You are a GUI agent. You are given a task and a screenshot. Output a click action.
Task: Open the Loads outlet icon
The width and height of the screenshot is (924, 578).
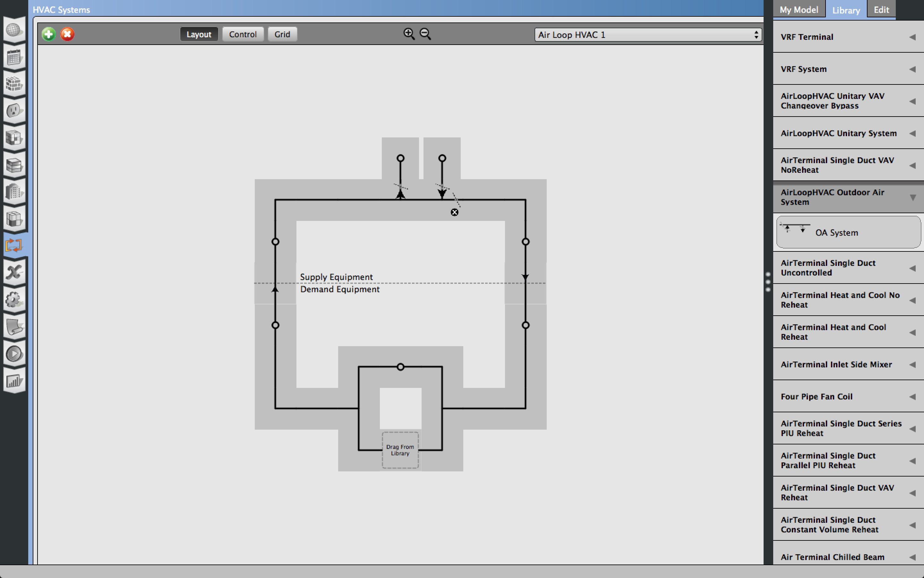tap(14, 111)
